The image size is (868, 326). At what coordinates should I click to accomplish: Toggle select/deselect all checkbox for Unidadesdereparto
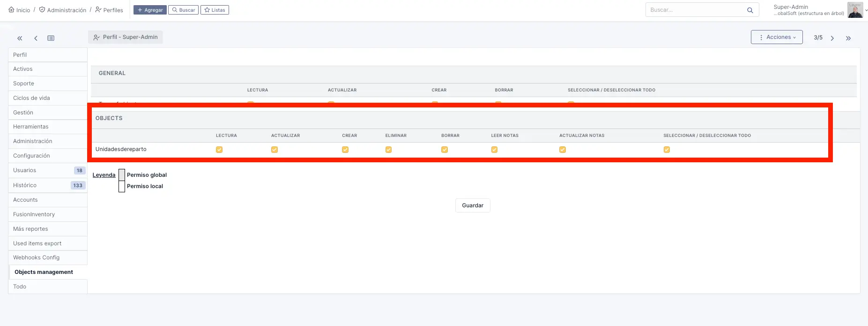[667, 150]
